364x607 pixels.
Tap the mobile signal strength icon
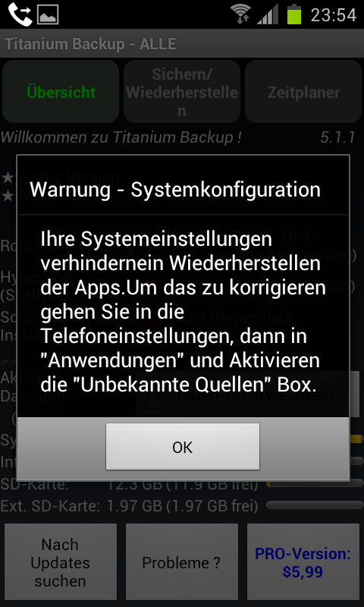click(268, 14)
